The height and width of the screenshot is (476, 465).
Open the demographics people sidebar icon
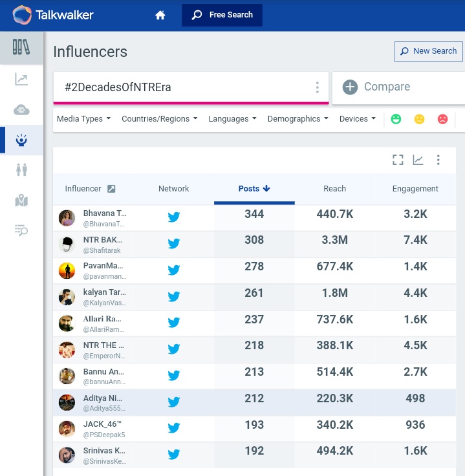(x=21, y=169)
